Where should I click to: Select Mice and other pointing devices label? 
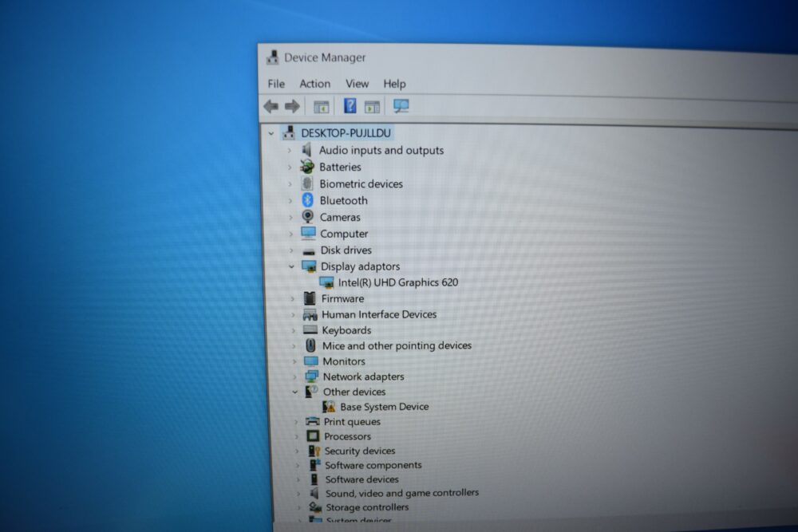coord(397,346)
